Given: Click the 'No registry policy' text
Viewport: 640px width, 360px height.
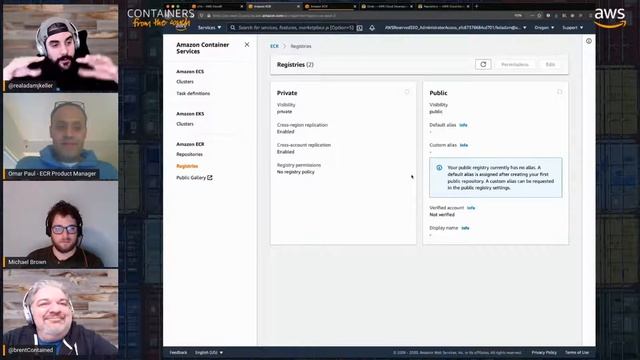Looking at the screenshot, I should 296,172.
